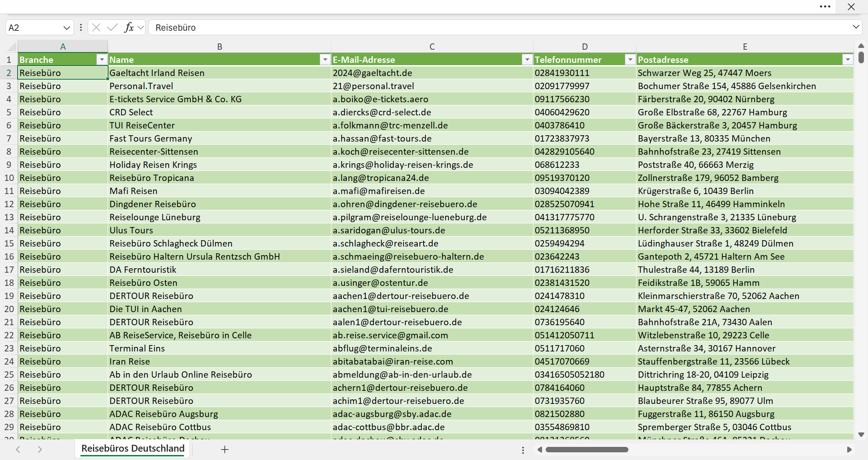Screen dimensions: 868x460
Task: Click the cell ADAC Reisebüro Cottbus
Action: point(220,427)
